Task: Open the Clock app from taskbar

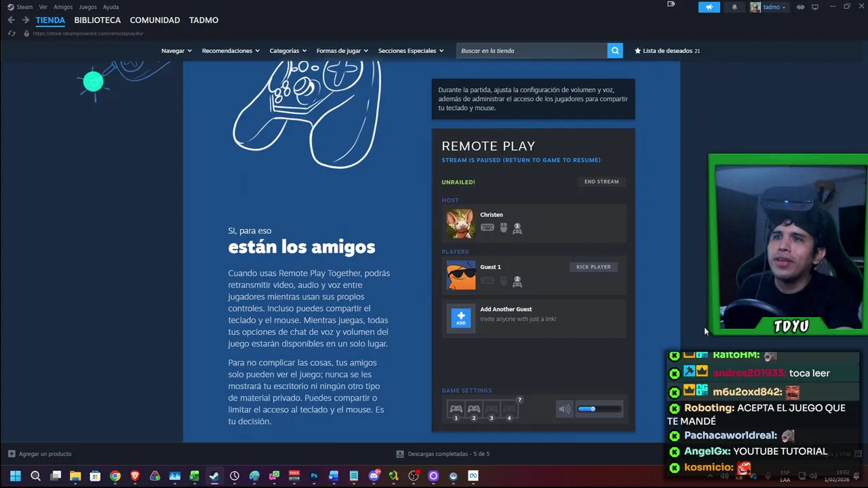Action: pos(235,476)
